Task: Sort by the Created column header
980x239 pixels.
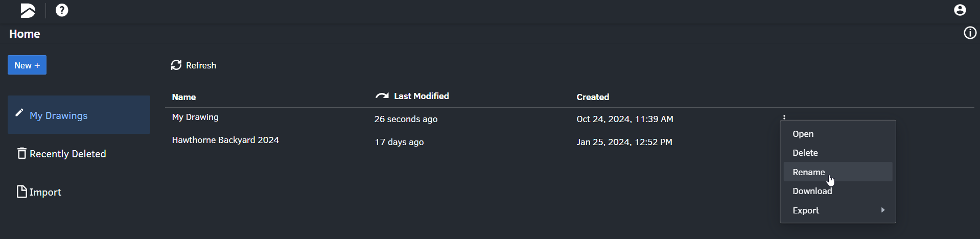Action: [593, 97]
